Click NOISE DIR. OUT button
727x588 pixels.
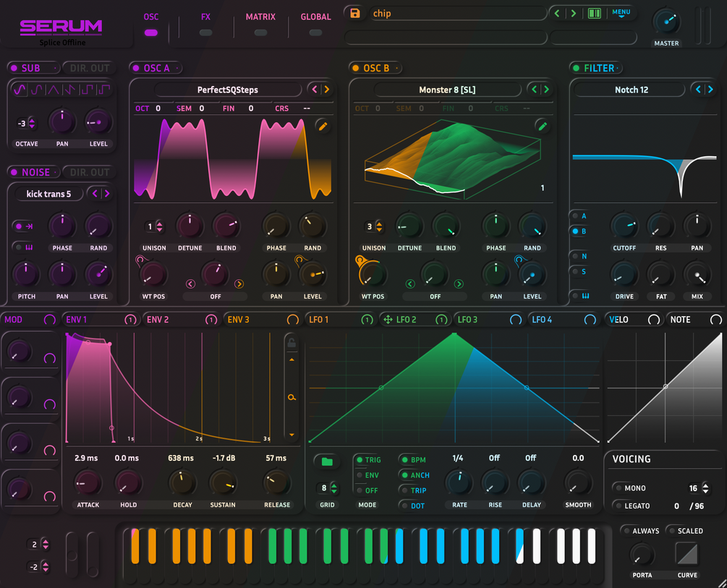[x=89, y=173]
